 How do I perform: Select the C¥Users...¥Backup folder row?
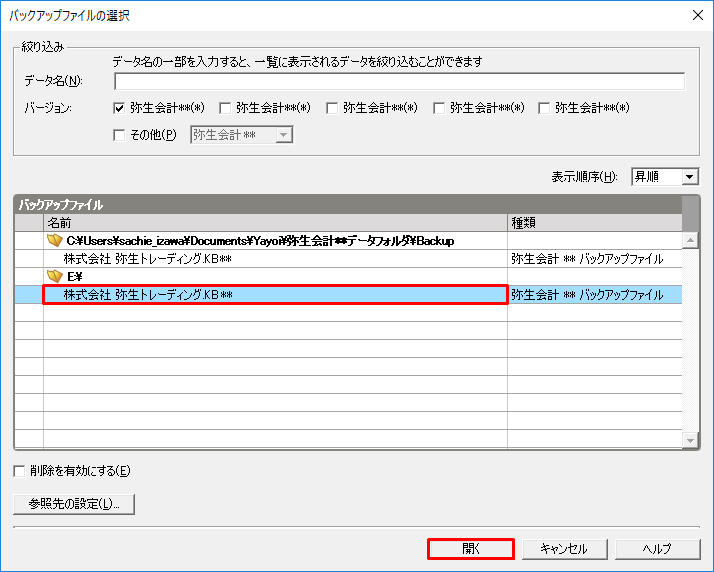point(348,240)
